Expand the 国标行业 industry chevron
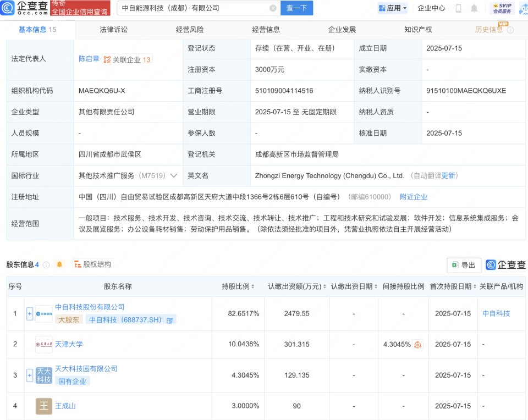Viewport: 528px width, 420px height. [x=174, y=176]
